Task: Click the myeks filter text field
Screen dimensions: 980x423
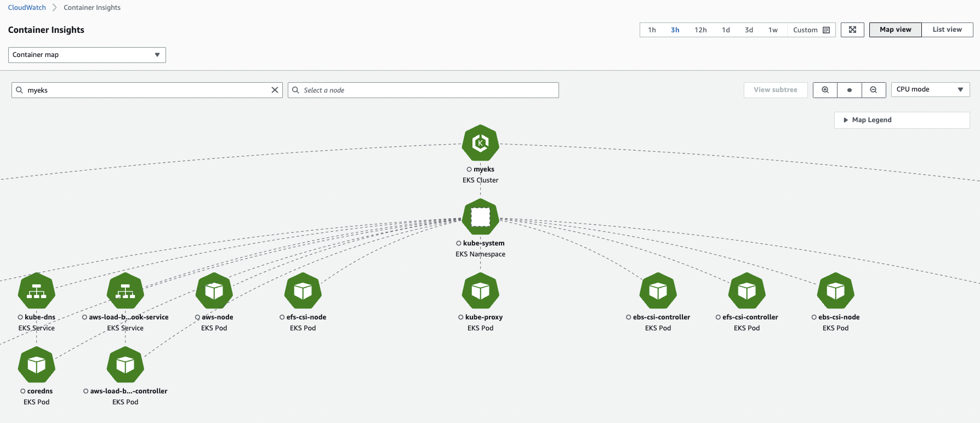Action: (x=147, y=90)
